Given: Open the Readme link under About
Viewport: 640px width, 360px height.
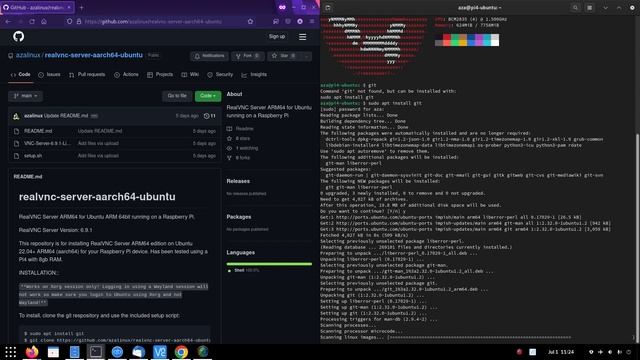Looking at the screenshot, I should tap(240, 129).
